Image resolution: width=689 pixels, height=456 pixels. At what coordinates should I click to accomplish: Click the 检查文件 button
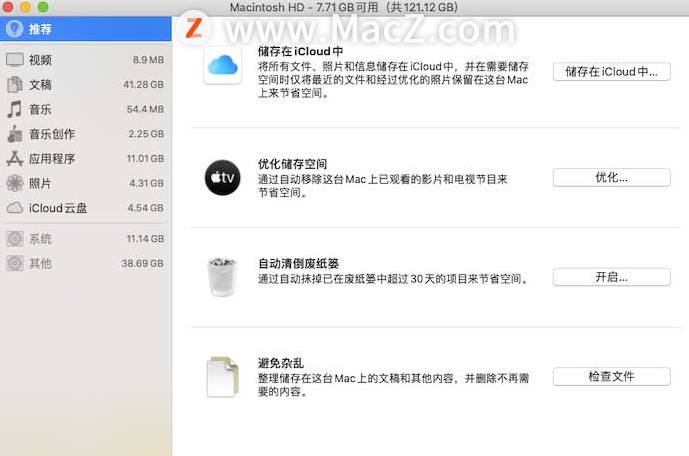[x=612, y=376]
